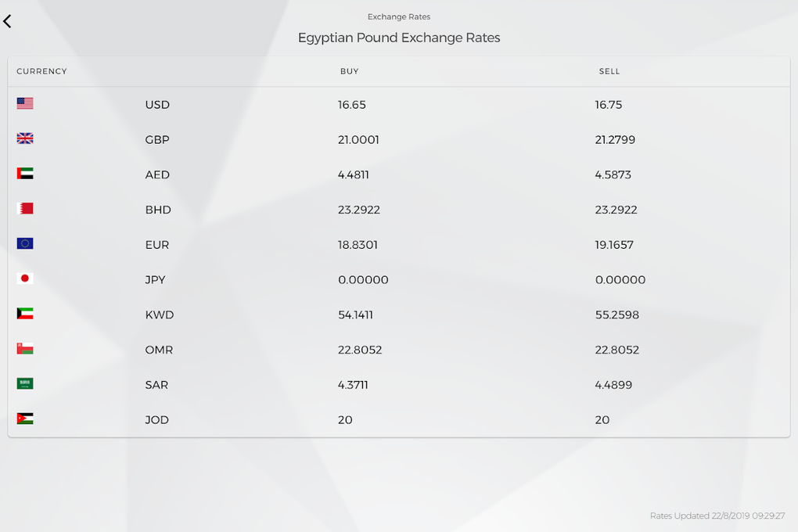
Task: Click the JOD Jordan flag icon
Action: pos(24,419)
